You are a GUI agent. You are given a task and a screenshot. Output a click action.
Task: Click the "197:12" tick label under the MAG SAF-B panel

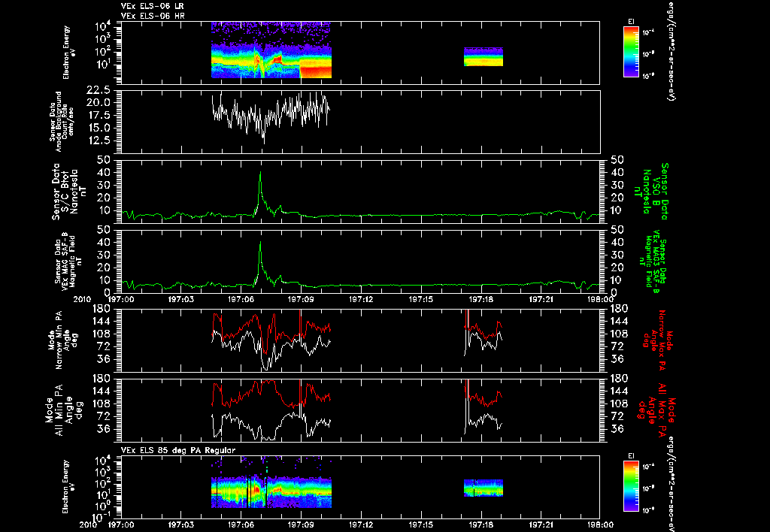coord(360,299)
